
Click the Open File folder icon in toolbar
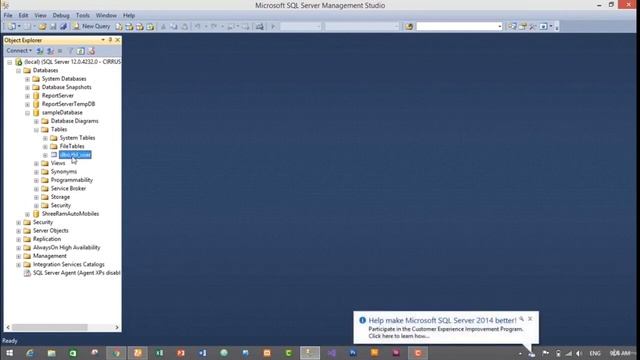click(x=42, y=27)
